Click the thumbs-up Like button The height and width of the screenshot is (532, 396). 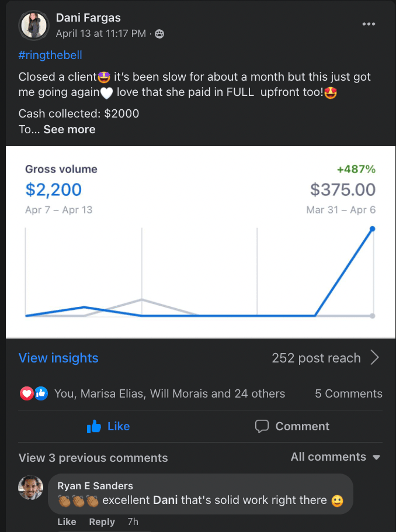[108, 427]
